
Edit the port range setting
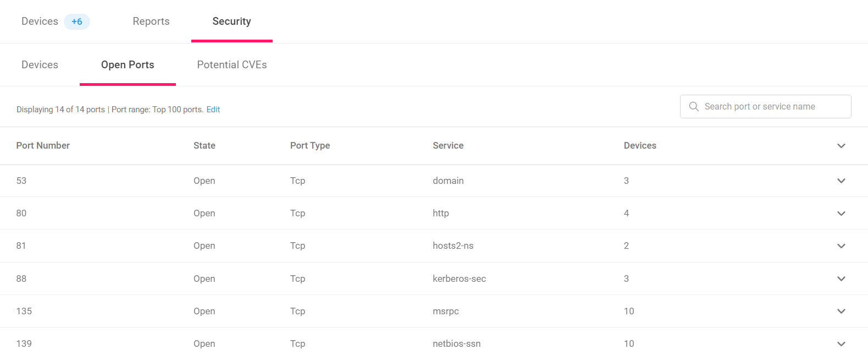pyautogui.click(x=213, y=110)
